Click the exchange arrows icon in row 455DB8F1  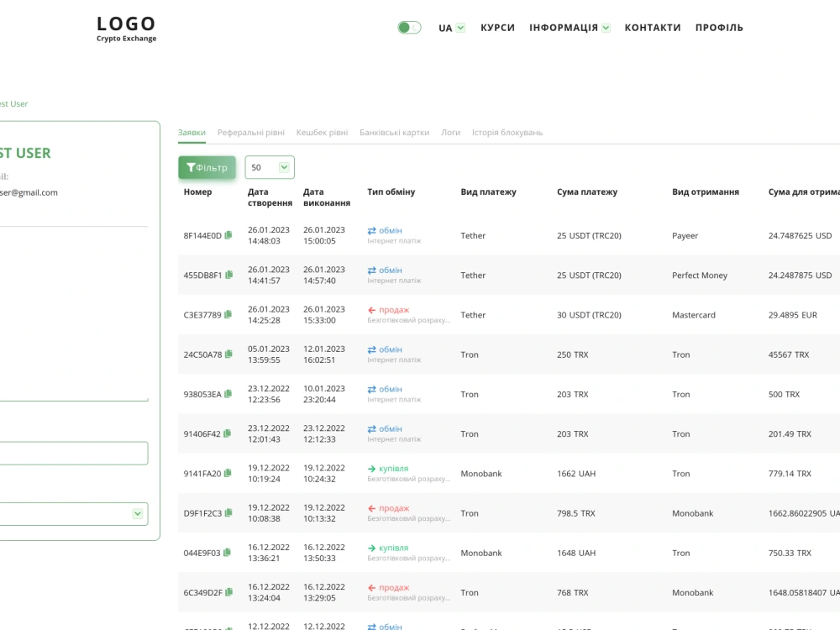372,270
